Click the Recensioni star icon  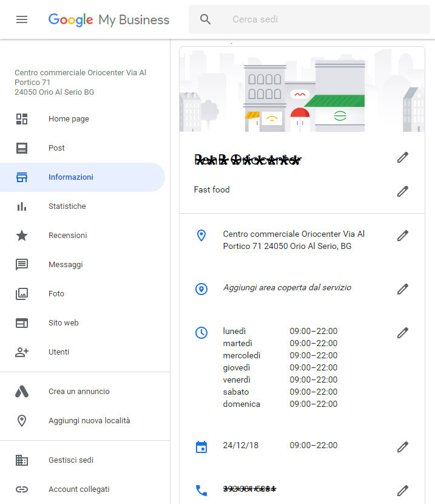pos(22,235)
